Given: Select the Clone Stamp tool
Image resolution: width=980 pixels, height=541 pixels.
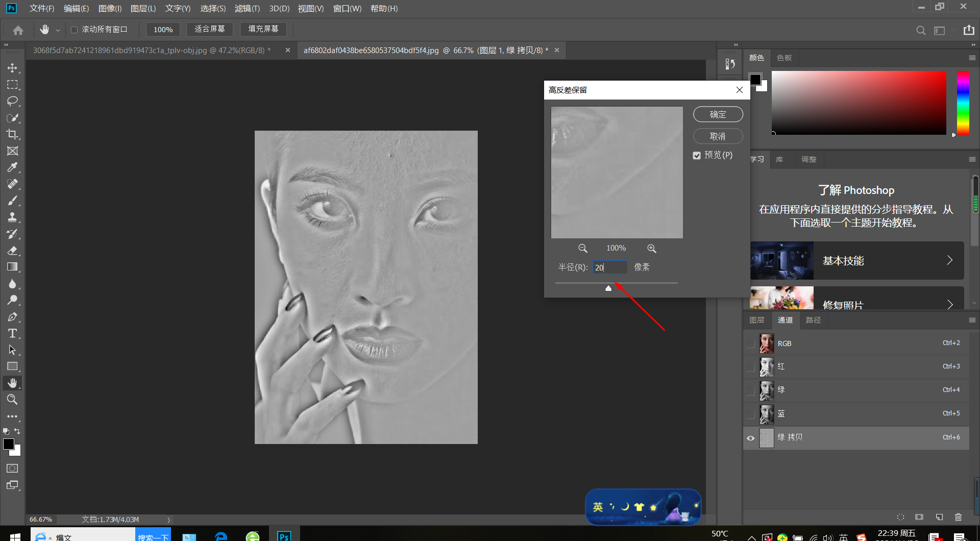Looking at the screenshot, I should click(x=12, y=217).
